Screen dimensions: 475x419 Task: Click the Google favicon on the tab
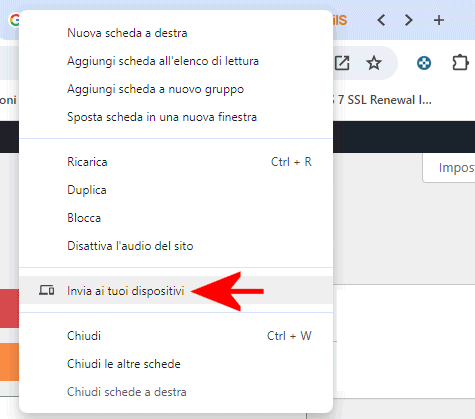click(14, 20)
